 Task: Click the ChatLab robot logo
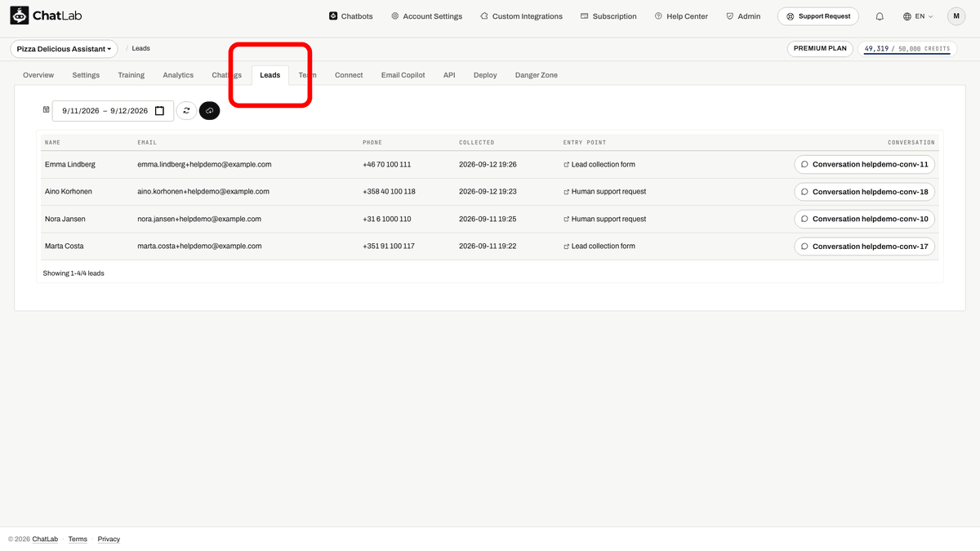coord(20,16)
